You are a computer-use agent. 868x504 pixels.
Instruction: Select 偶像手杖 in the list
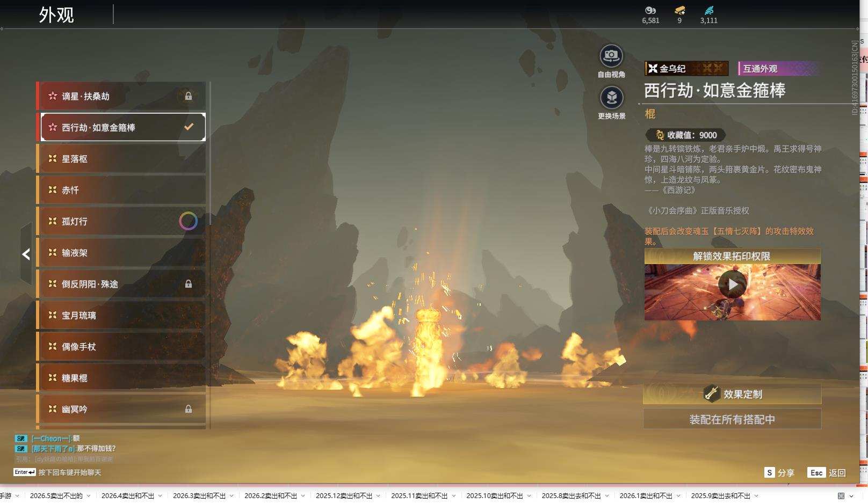[121, 347]
